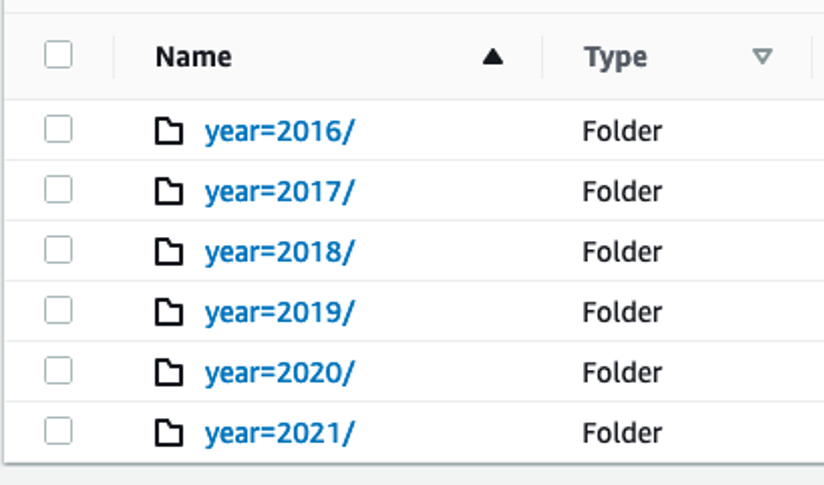Tick the checkbox next to year=2021/
Image resolution: width=824 pixels, height=485 pixels.
point(58,431)
